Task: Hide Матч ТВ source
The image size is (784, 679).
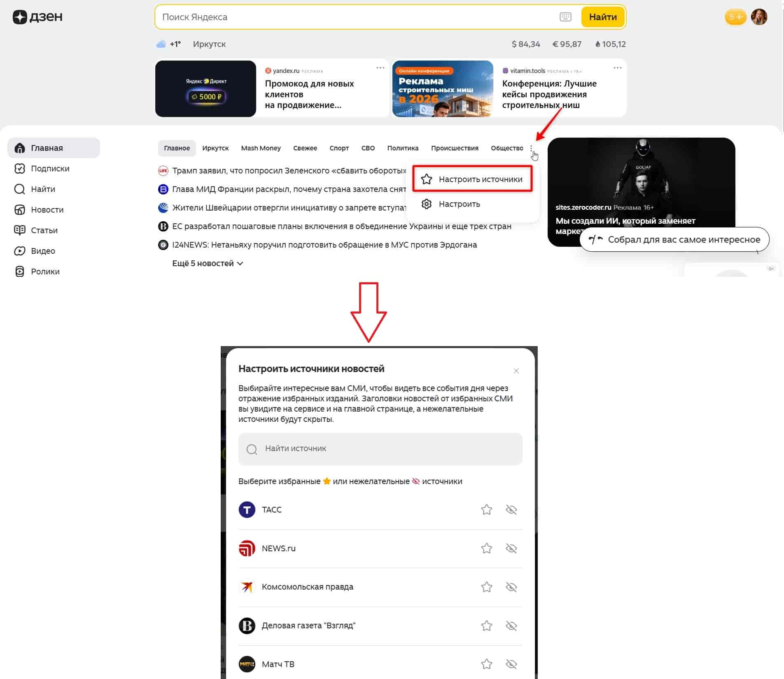Action: coord(511,664)
